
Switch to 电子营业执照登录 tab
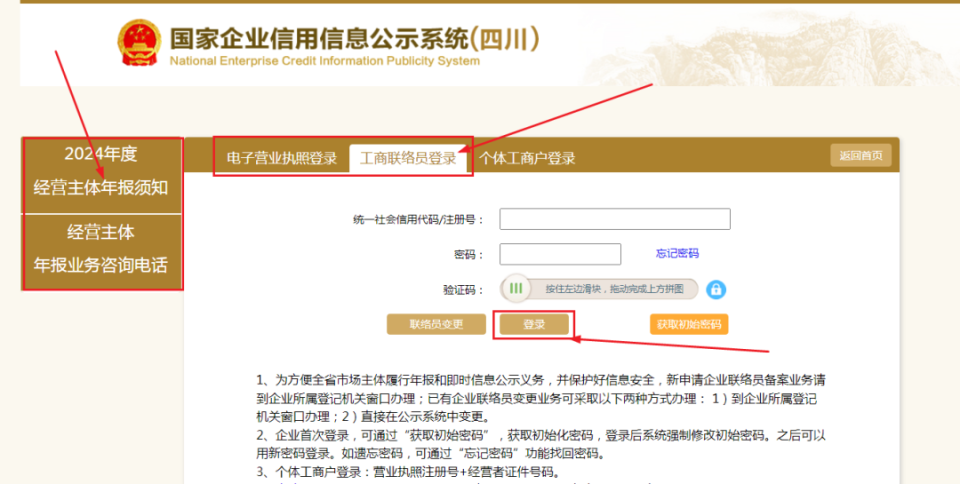tap(282, 158)
